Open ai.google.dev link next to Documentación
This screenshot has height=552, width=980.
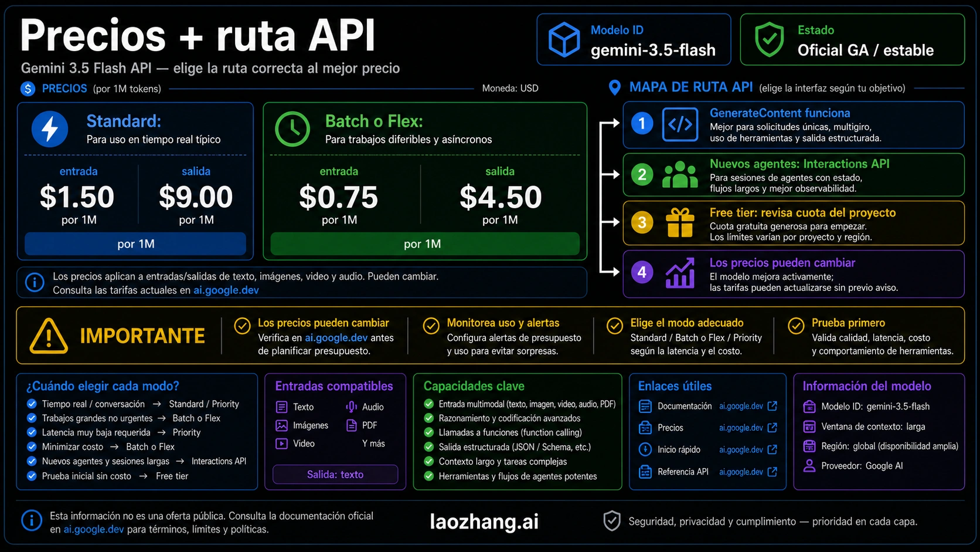741,406
